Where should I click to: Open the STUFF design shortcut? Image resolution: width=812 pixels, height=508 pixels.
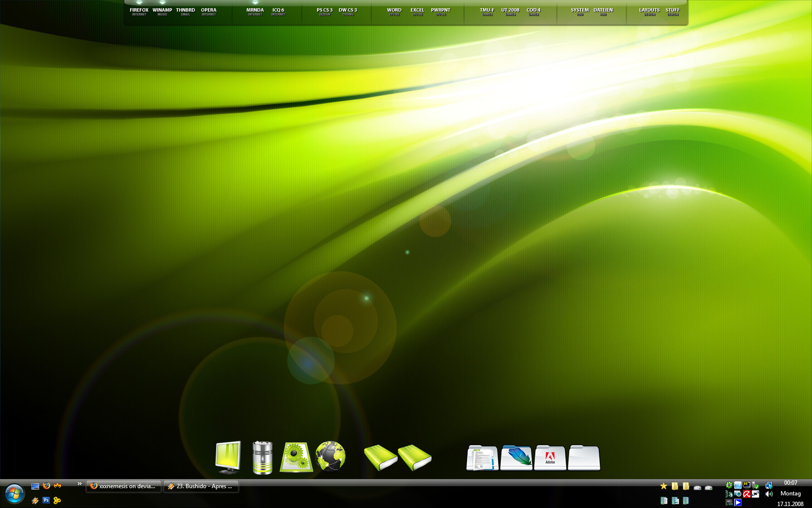[x=673, y=12]
